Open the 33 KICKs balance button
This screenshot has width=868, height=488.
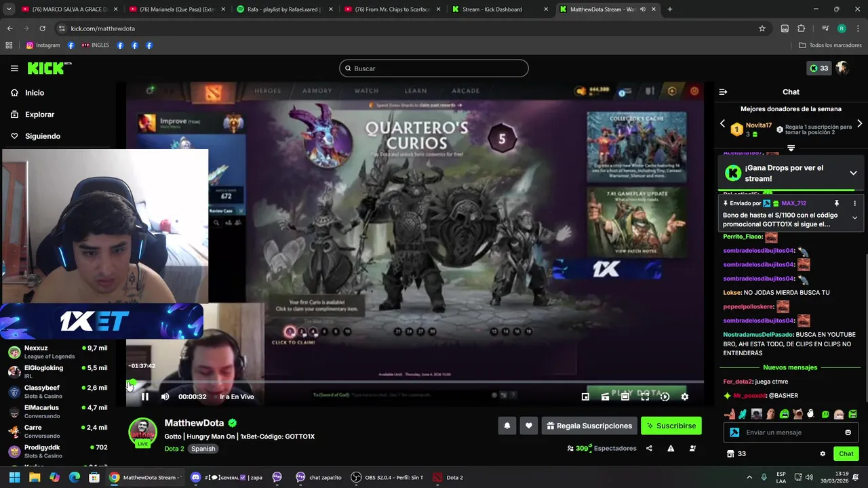(x=818, y=68)
